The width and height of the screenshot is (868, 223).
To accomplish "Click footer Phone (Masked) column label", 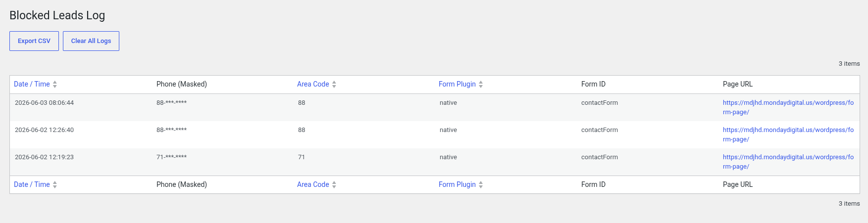I will (182, 184).
